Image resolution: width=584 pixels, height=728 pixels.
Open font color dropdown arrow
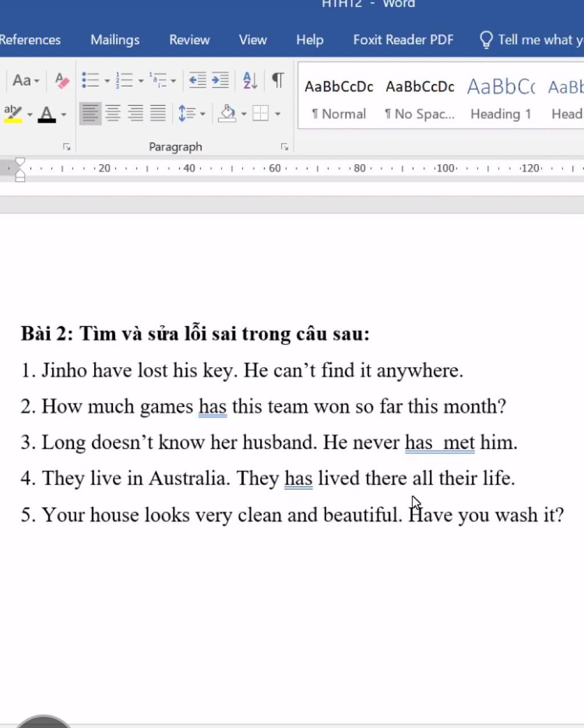pos(63,114)
